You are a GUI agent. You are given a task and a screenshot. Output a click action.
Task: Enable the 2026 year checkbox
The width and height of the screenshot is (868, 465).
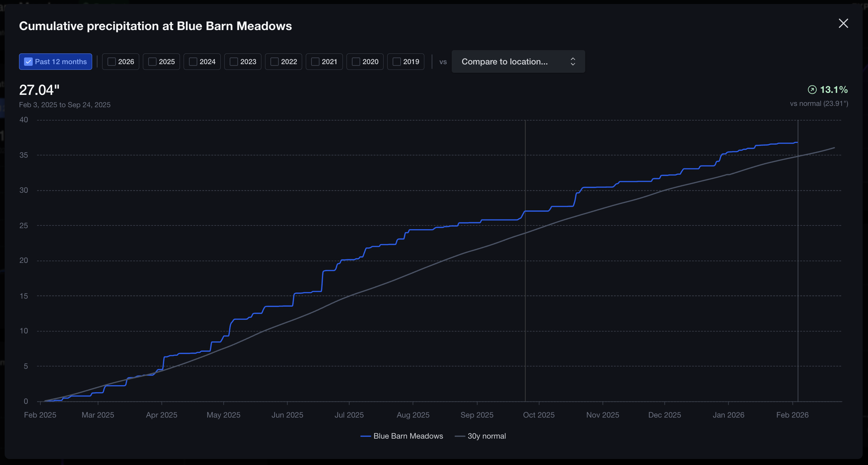point(112,62)
